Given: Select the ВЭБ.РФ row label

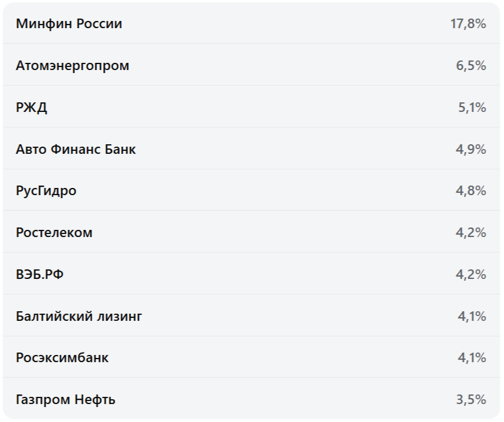Looking at the screenshot, I should [41, 274].
